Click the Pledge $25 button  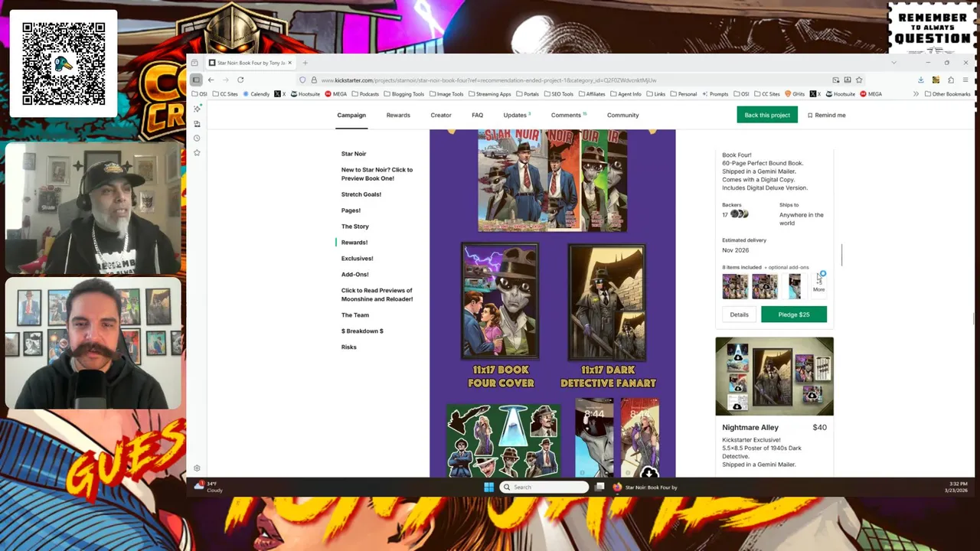pos(794,315)
